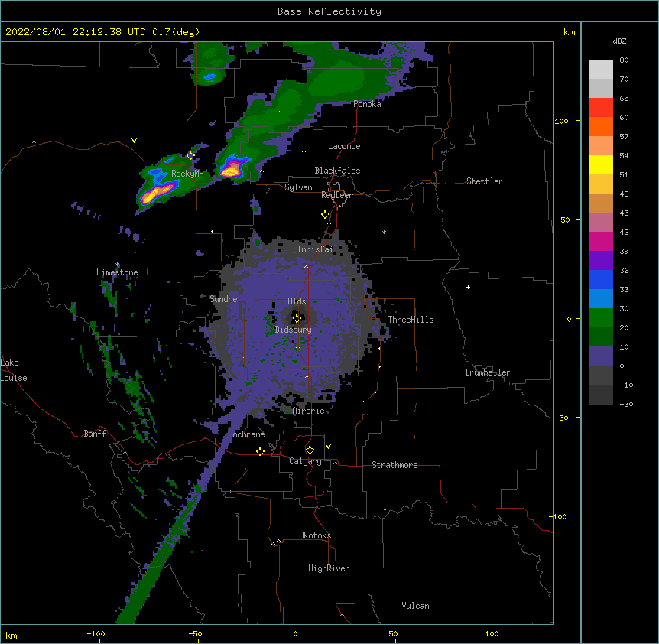Click the Banff label

(95, 434)
